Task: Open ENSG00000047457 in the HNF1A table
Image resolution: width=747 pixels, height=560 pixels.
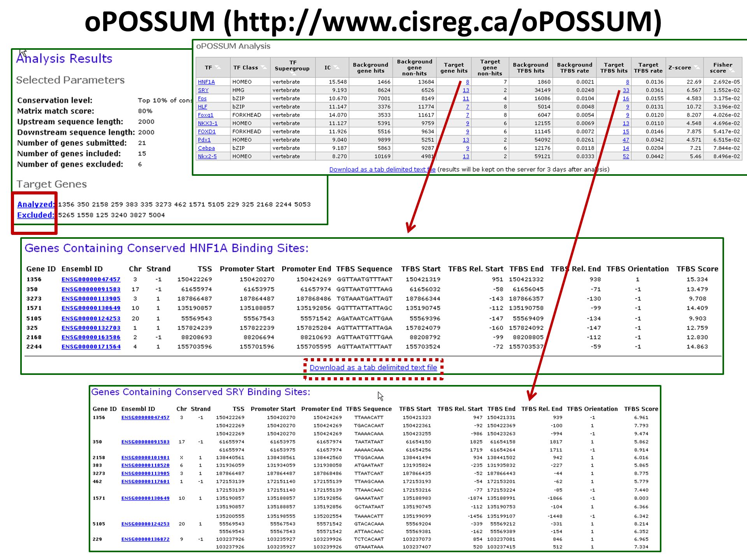Action: pyautogui.click(x=91, y=280)
